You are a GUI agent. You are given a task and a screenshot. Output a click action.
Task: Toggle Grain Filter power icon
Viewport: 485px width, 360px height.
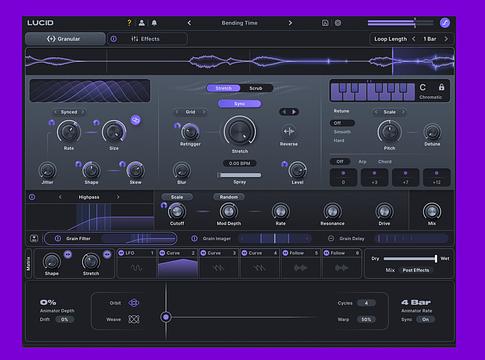(58, 239)
